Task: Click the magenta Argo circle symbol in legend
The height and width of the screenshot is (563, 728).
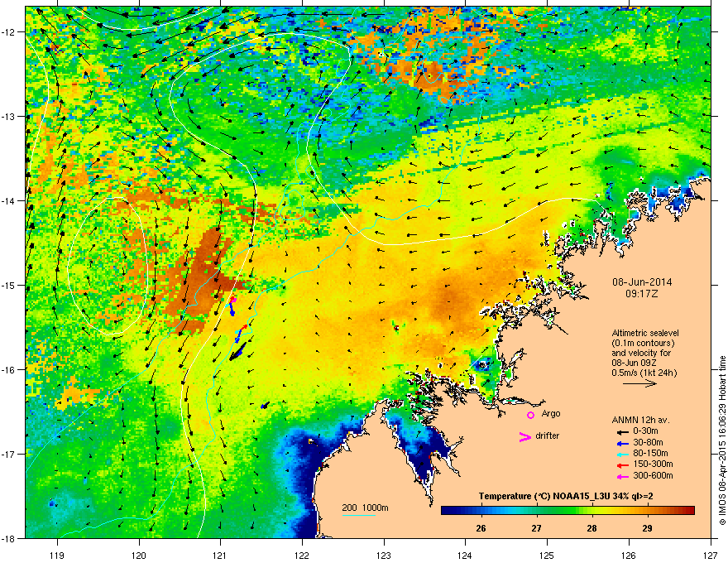Action: pos(530,415)
